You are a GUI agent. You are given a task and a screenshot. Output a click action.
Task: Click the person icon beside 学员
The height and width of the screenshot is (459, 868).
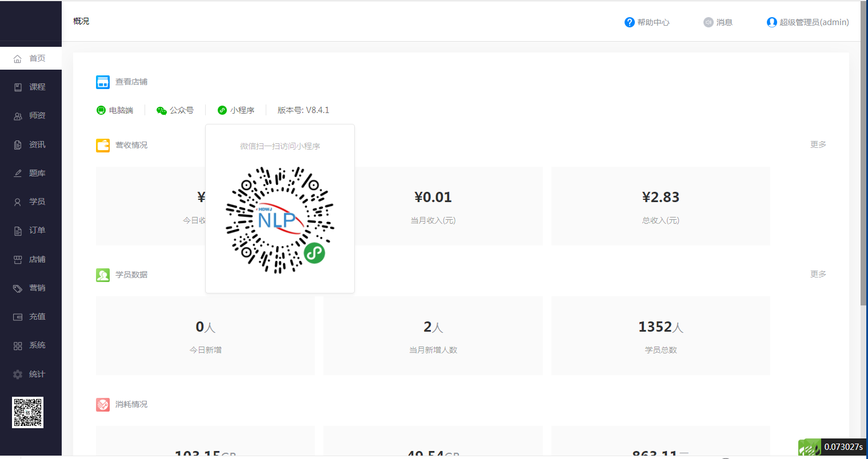[18, 202]
